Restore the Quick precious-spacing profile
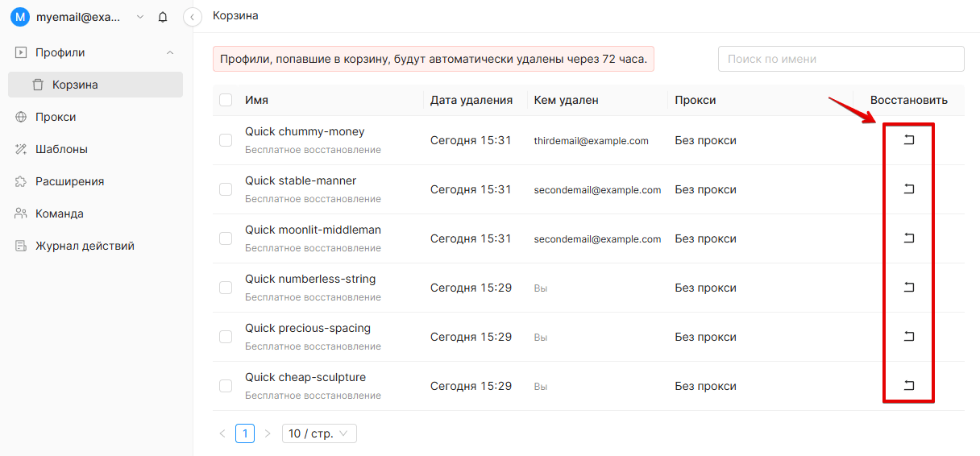Screen dimensions: 980x456 (908, 337)
